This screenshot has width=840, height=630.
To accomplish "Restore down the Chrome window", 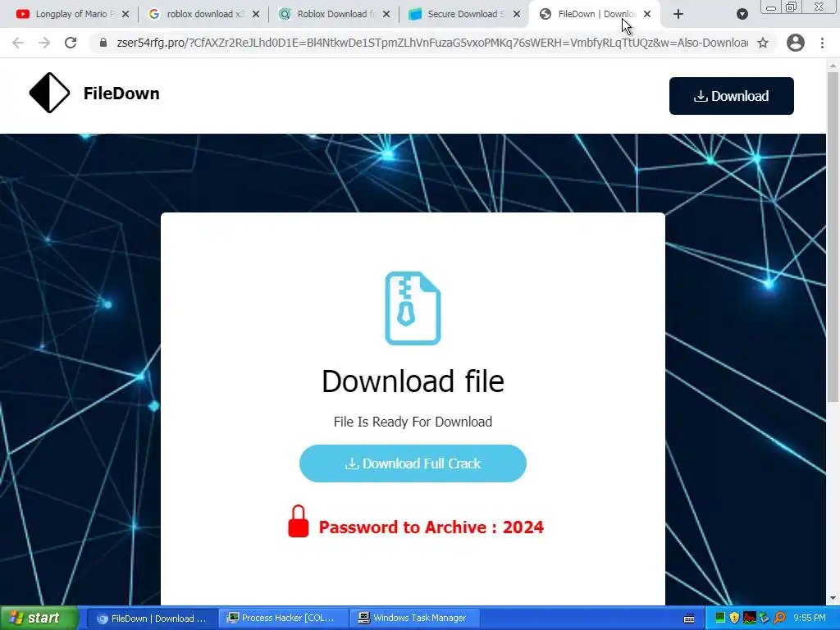I will pyautogui.click(x=792, y=7).
